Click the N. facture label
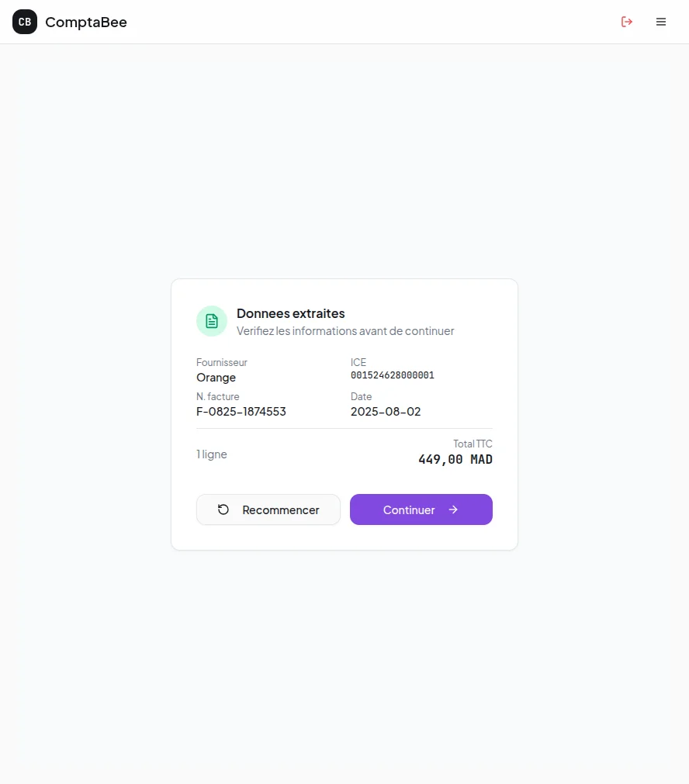689x784 pixels. coord(218,396)
